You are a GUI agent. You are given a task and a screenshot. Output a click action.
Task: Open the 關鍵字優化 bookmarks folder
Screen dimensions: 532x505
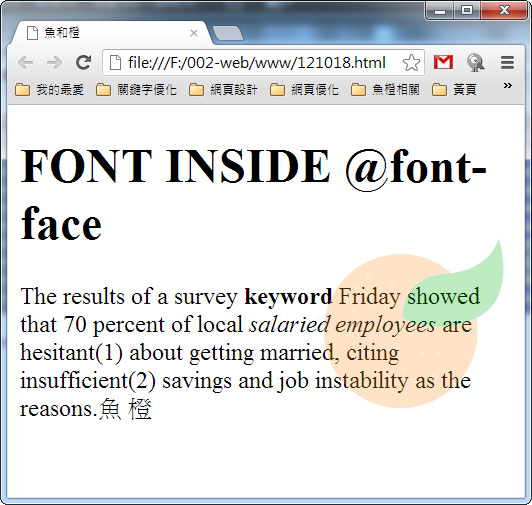[136, 90]
